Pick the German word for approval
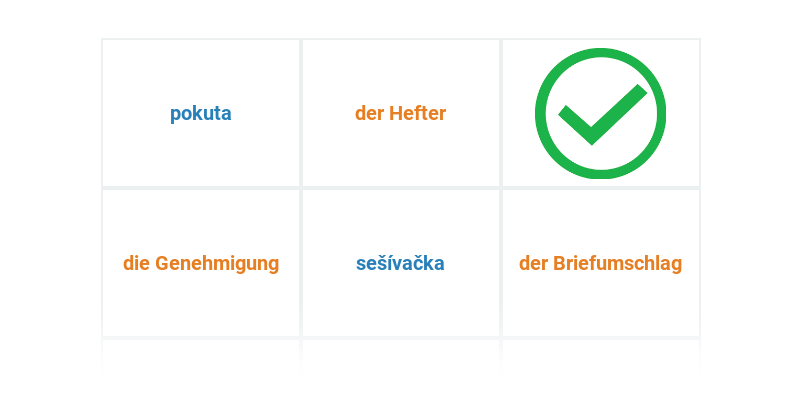 (201, 263)
